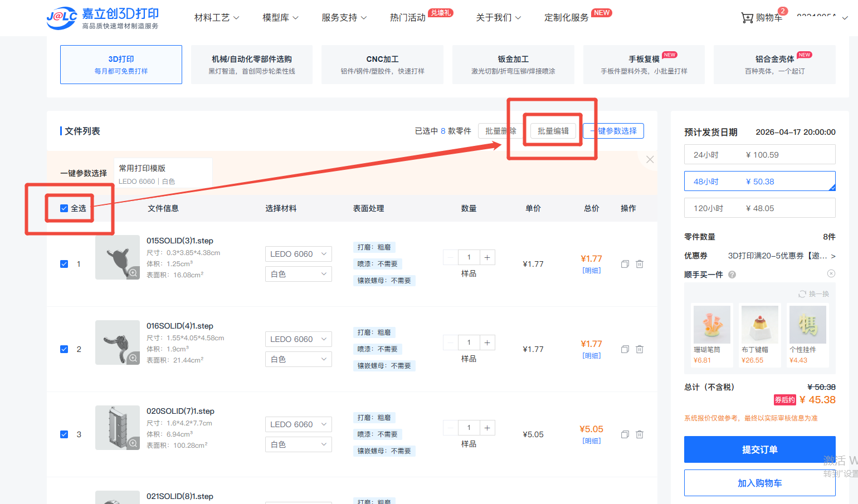The width and height of the screenshot is (858, 504).
Task: Uncheck the checkbox for file row 3
Action: click(64, 434)
